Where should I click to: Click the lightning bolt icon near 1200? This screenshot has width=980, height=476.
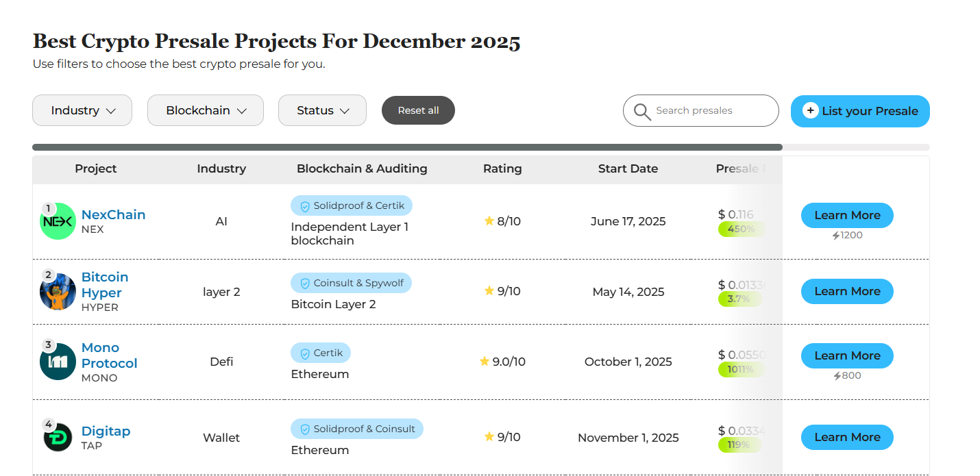(835, 235)
